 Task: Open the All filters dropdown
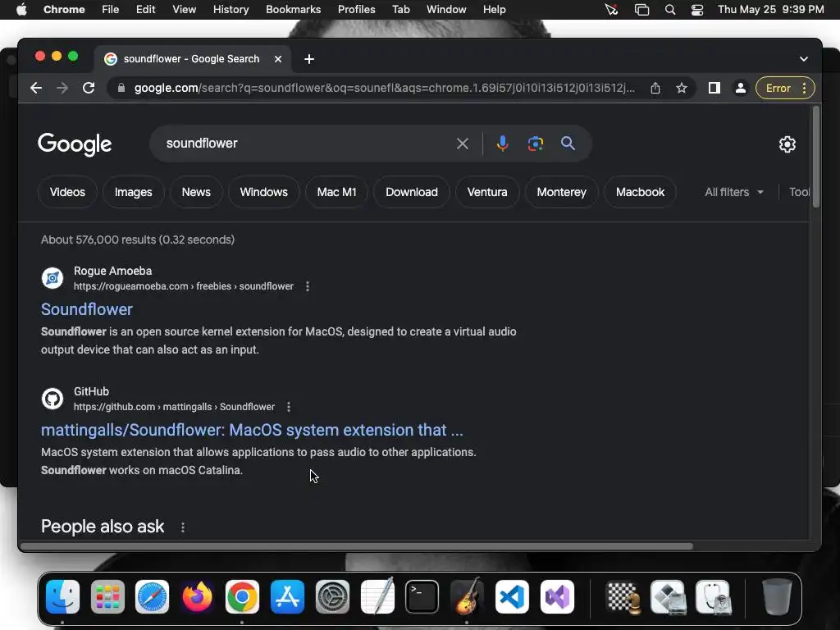[x=734, y=192]
